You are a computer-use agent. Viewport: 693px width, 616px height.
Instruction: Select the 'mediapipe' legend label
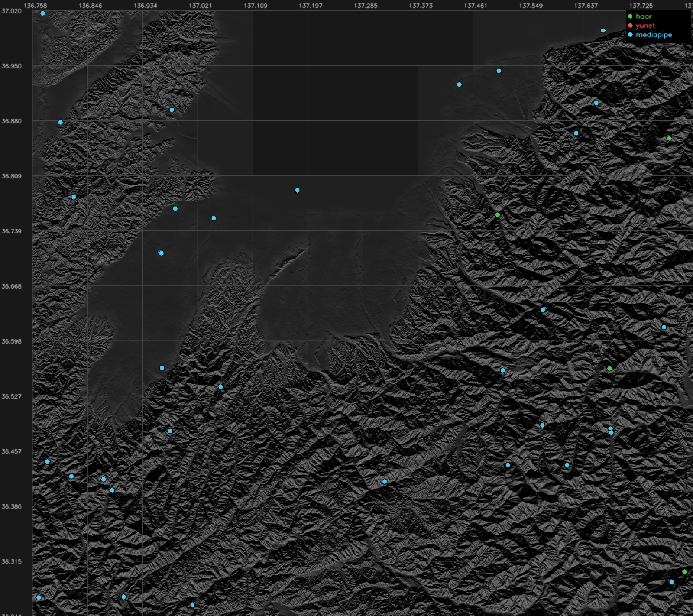(654, 35)
